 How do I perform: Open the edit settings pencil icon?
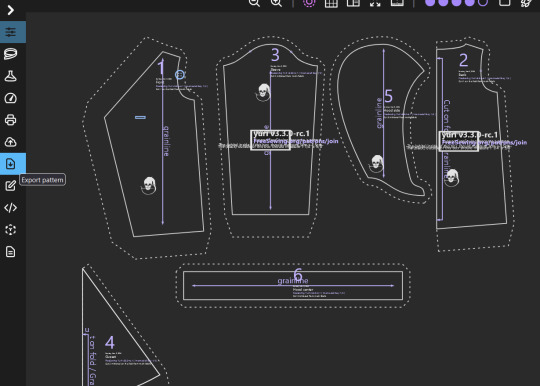(10, 186)
